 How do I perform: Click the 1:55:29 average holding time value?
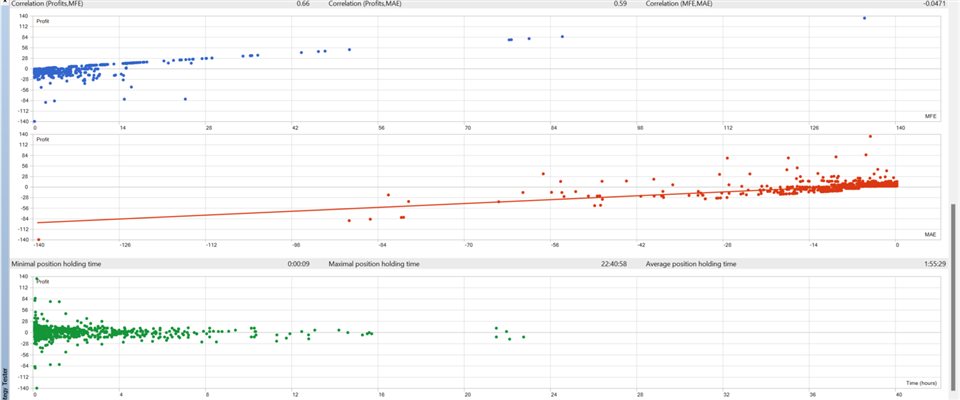934,264
